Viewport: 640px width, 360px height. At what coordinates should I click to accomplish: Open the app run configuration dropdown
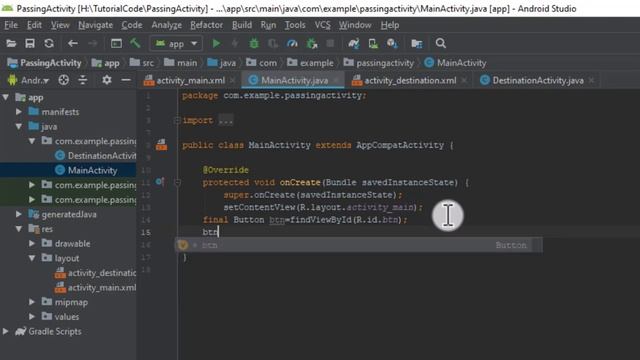tap(176, 43)
